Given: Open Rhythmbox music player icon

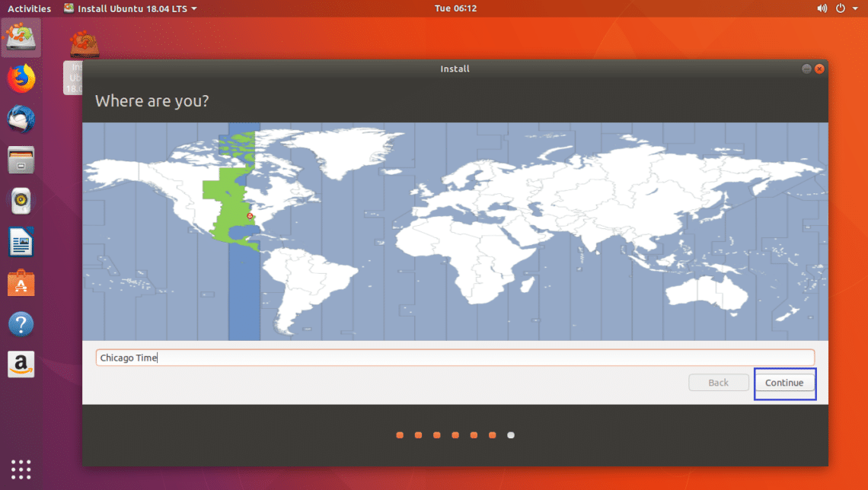Looking at the screenshot, I should (x=21, y=201).
